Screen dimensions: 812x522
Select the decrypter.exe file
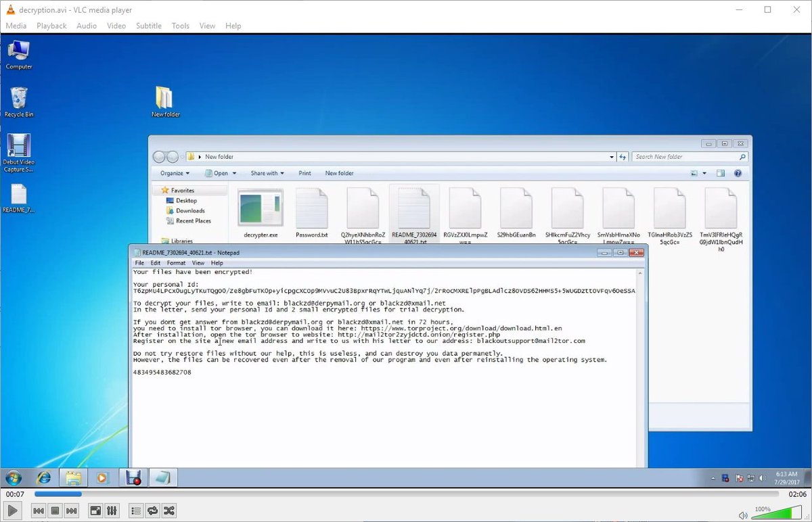(261, 213)
